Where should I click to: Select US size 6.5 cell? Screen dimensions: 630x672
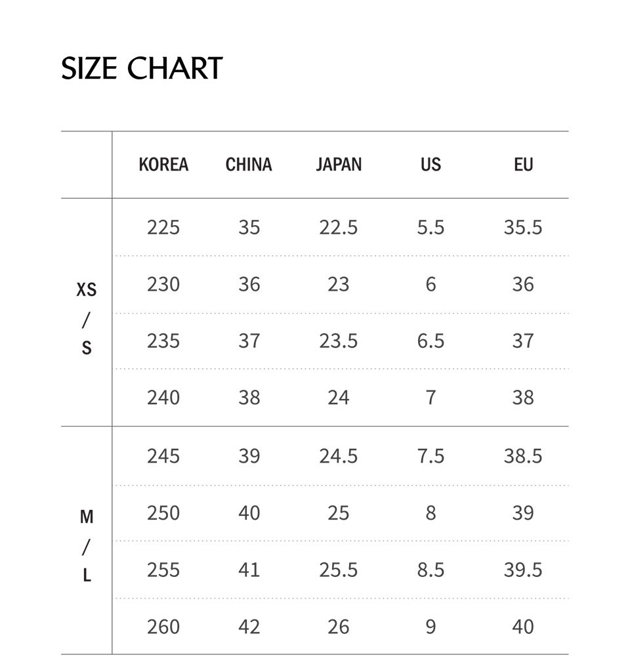(x=430, y=341)
